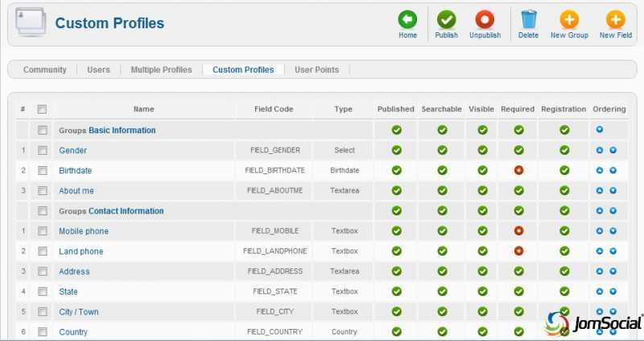The height and width of the screenshot is (341, 644).
Task: Click the New Group icon
Action: point(569,19)
